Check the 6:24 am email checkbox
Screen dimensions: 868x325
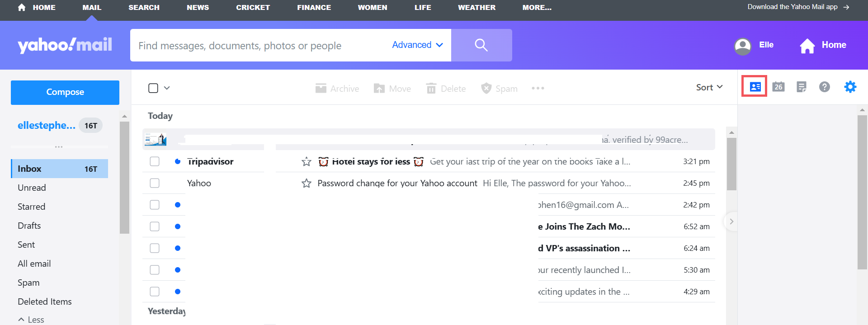[155, 248]
